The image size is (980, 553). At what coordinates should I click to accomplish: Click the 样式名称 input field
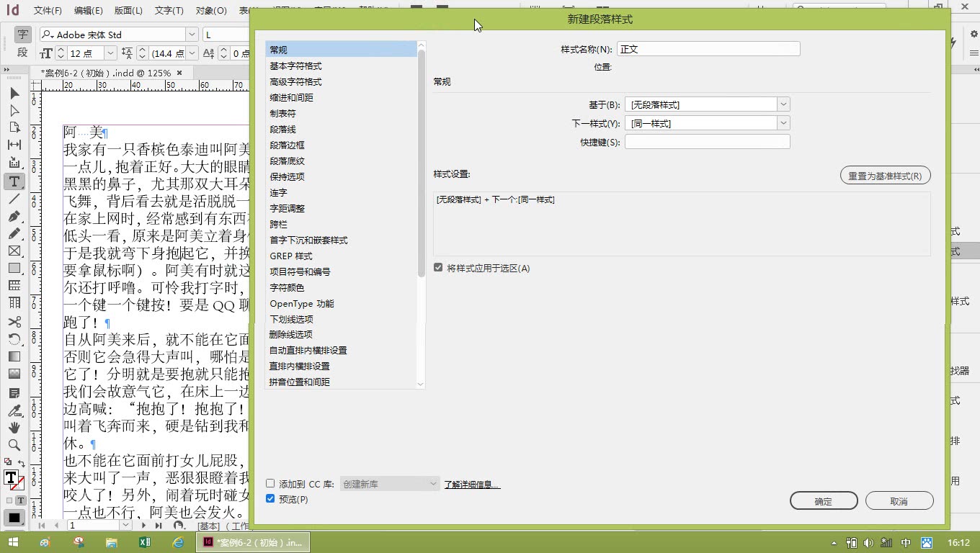tap(708, 48)
